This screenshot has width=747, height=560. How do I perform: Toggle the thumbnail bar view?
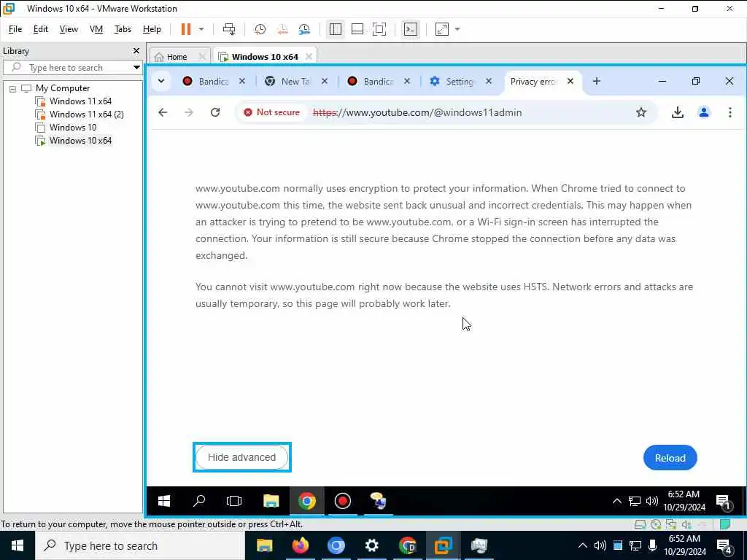[x=357, y=29]
